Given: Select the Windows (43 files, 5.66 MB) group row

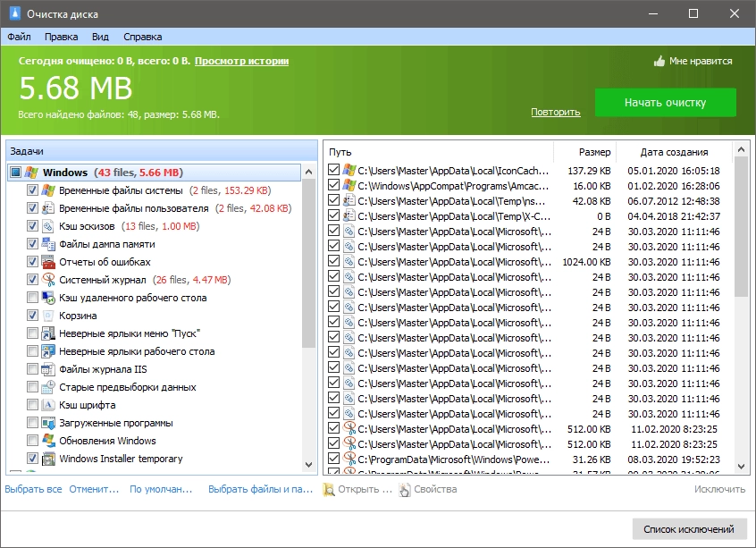Looking at the screenshot, I should (155, 173).
